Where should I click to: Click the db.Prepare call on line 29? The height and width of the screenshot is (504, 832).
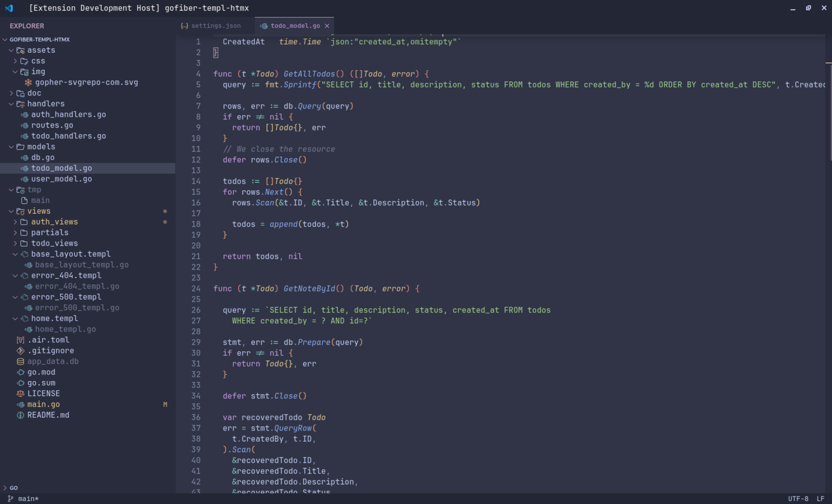(323, 343)
